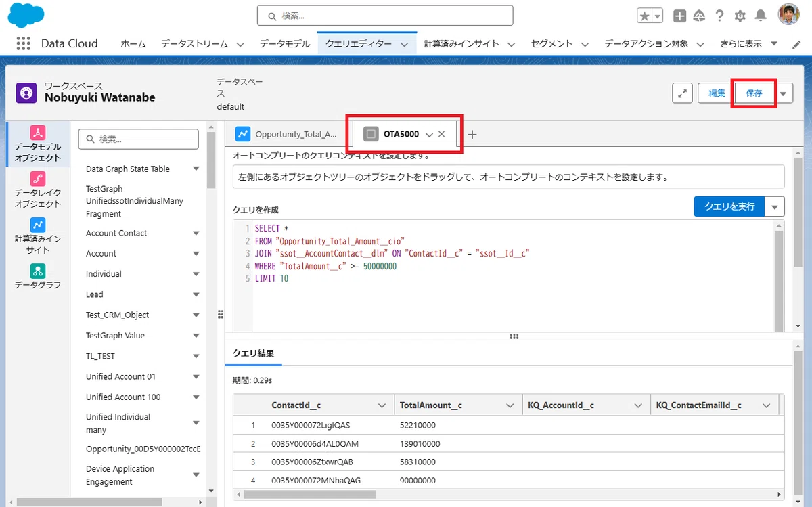Select the クエリ結果 results tab
Screen dimensions: 812x507
click(253, 353)
